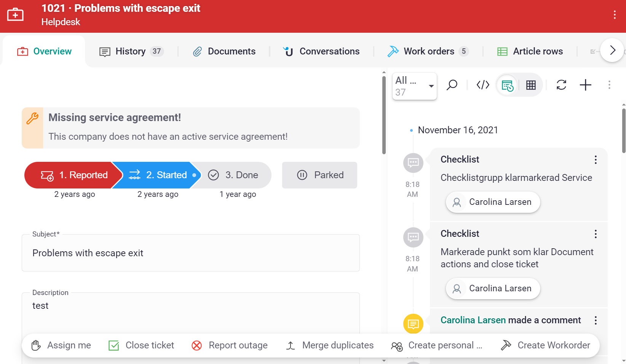This screenshot has height=364, width=626.
Task: Open options menu for first Checklist entry
Action: (x=596, y=160)
